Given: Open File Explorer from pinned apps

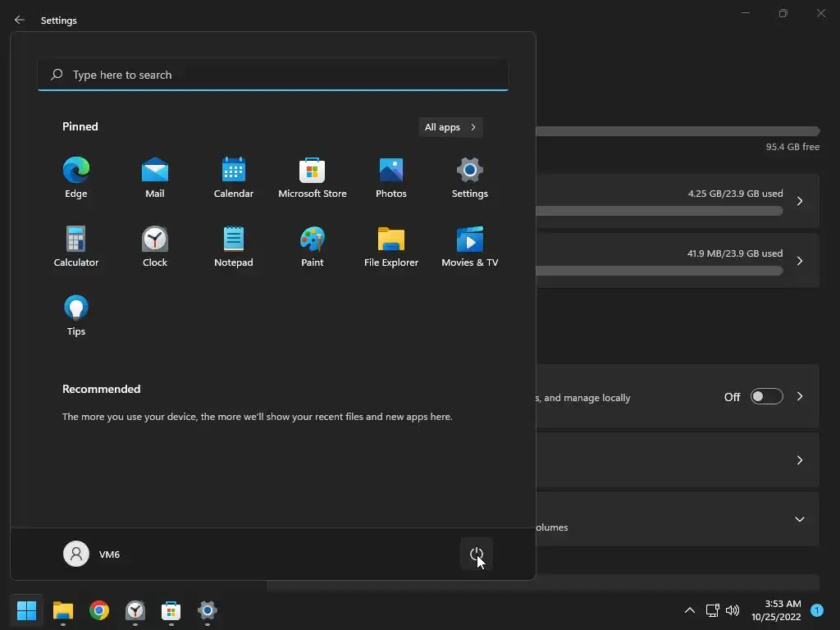Looking at the screenshot, I should pyautogui.click(x=391, y=246).
